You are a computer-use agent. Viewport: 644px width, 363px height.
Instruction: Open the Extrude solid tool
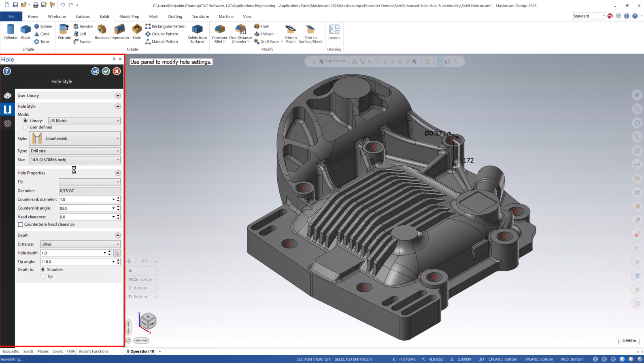click(64, 32)
